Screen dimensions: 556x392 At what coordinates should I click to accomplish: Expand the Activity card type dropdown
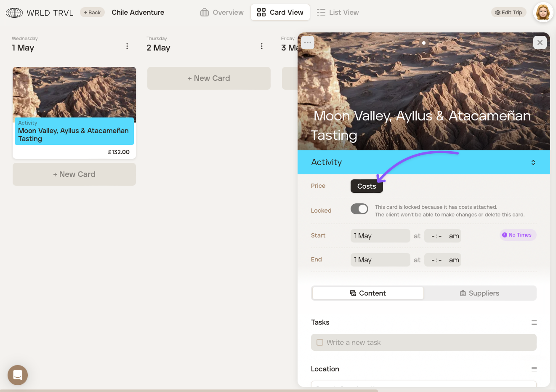pyautogui.click(x=533, y=163)
